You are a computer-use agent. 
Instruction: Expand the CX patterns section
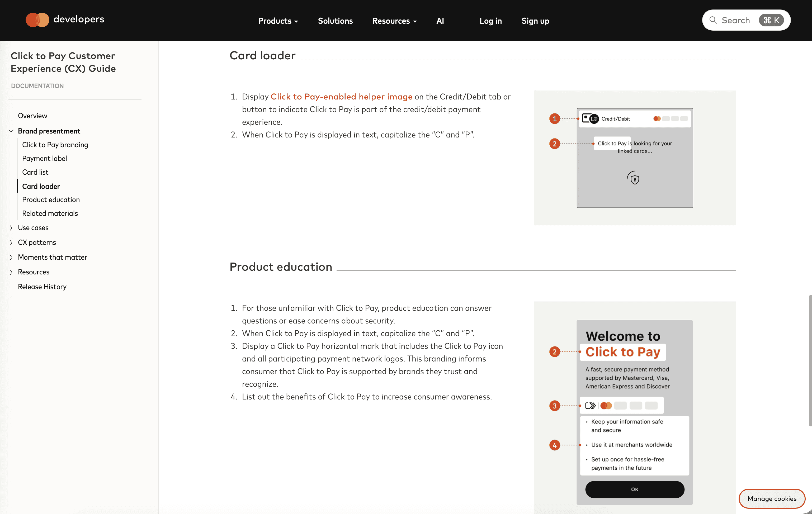[x=11, y=243]
